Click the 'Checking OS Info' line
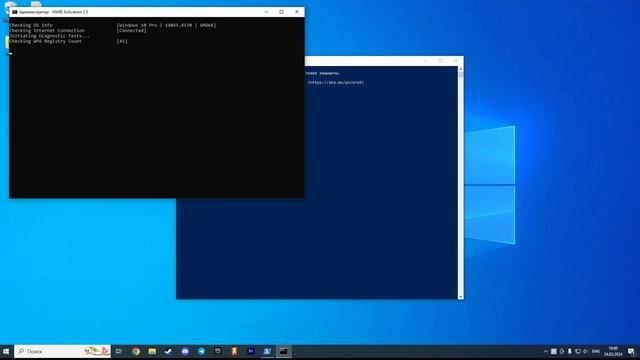The image size is (640, 360). pos(31,25)
